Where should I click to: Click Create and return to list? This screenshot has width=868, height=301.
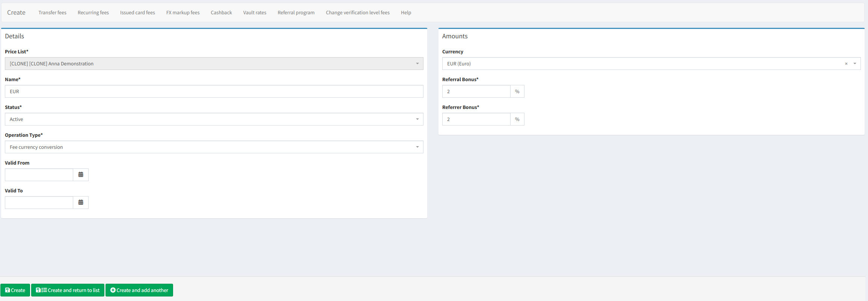68,290
